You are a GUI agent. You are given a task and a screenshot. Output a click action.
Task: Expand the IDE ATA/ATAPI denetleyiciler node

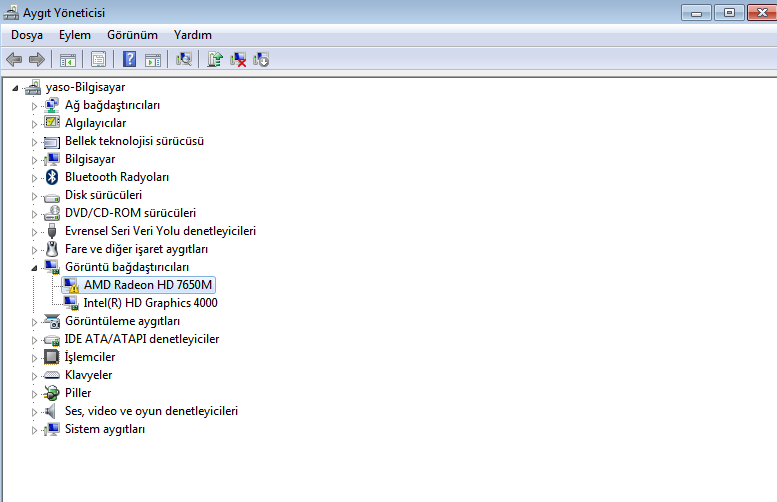click(34, 340)
